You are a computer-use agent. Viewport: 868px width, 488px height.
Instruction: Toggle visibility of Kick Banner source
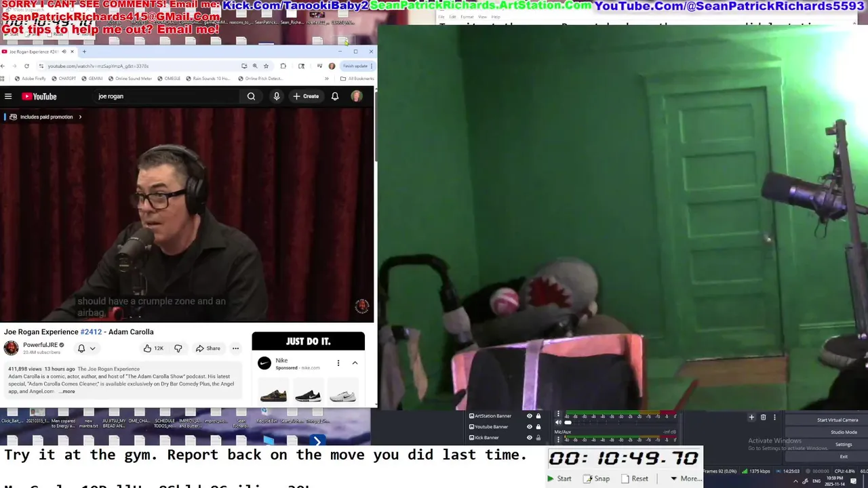(530, 438)
